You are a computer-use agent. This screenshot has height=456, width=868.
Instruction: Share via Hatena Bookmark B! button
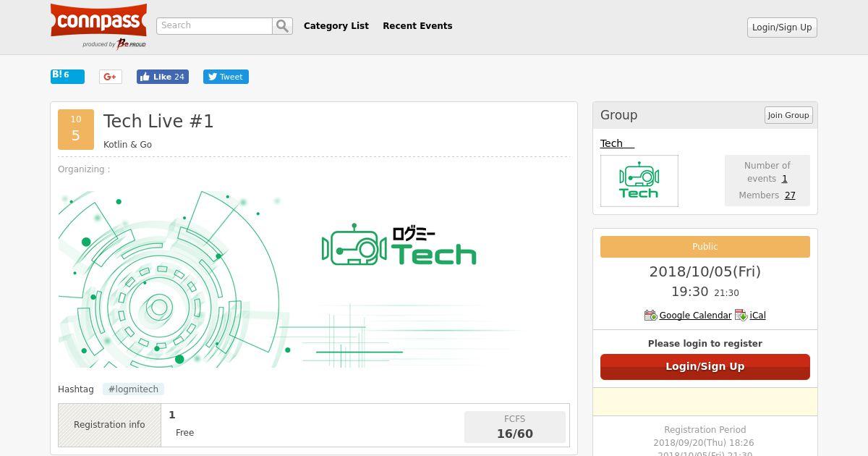(67, 76)
